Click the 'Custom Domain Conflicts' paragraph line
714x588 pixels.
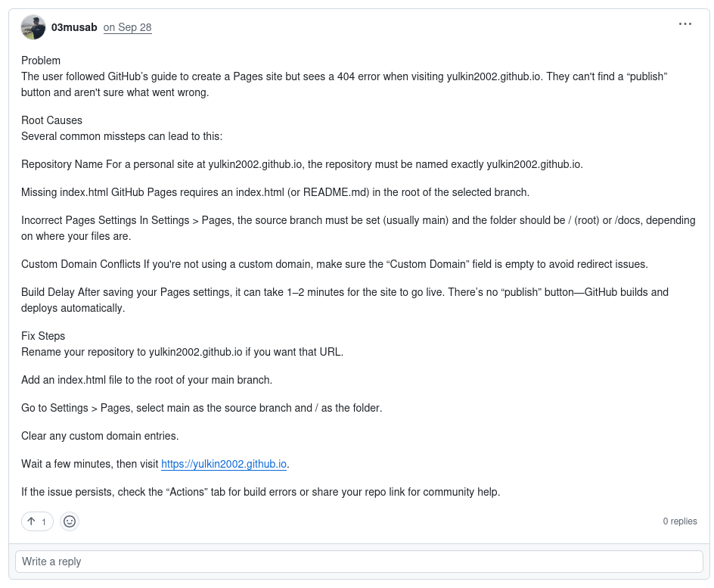click(x=334, y=264)
